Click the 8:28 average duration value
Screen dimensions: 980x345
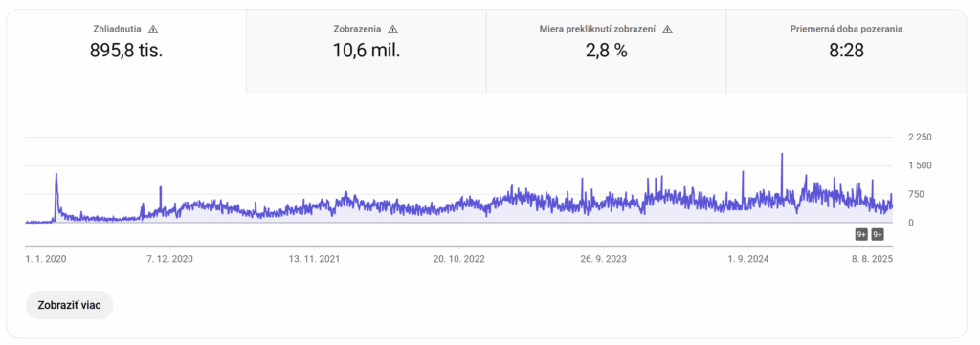[846, 51]
